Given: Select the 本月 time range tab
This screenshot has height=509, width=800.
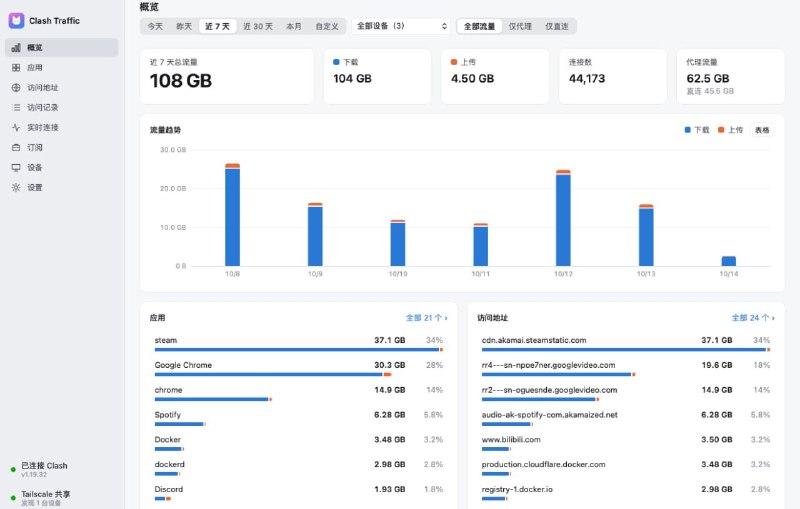Looking at the screenshot, I should (x=294, y=26).
